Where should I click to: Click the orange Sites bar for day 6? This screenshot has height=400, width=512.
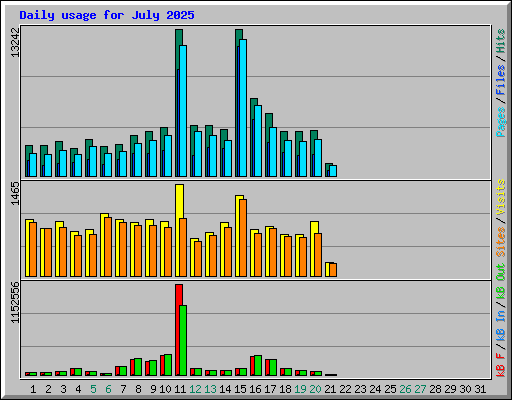point(108,247)
